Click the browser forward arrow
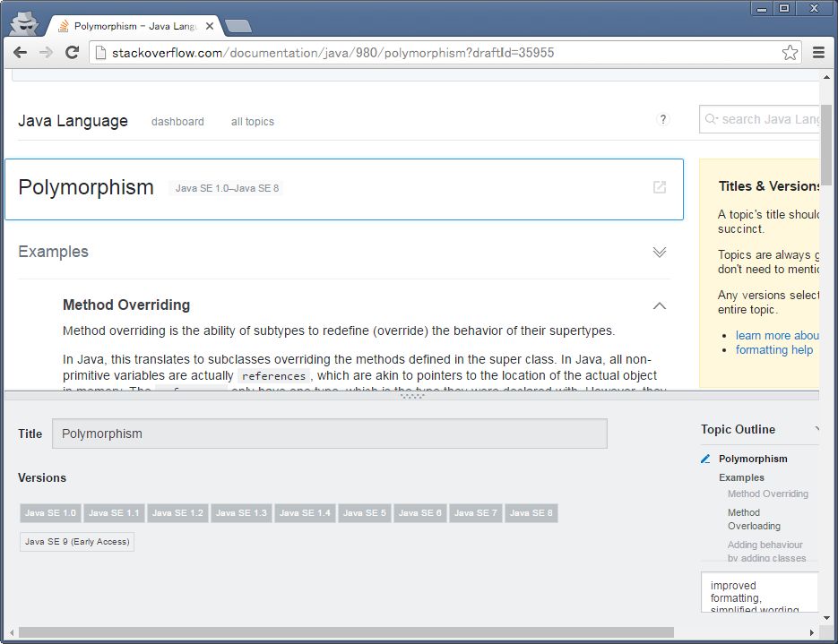 pyautogui.click(x=47, y=52)
